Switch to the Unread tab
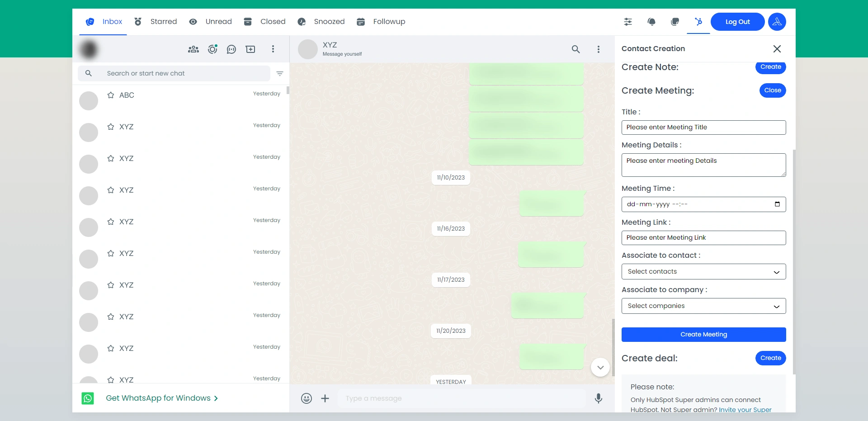The height and width of the screenshot is (421, 868). (x=211, y=22)
